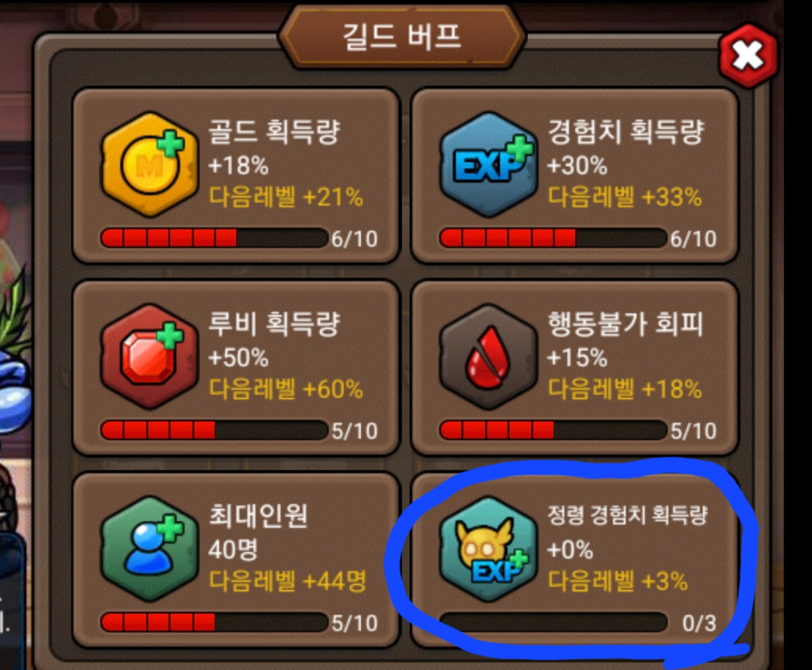Click the 경험치 획득량 progress bar
This screenshot has height=670, width=812.
(553, 238)
